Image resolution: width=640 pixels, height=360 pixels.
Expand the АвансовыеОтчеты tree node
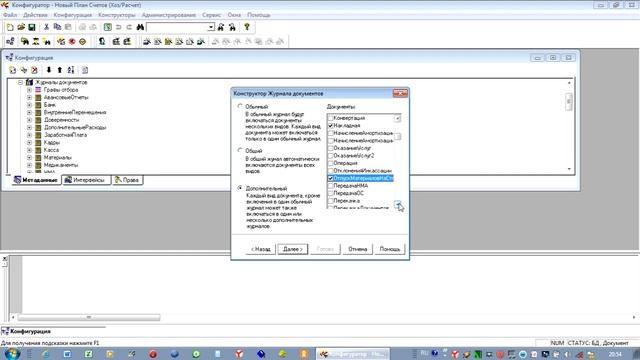click(29, 98)
